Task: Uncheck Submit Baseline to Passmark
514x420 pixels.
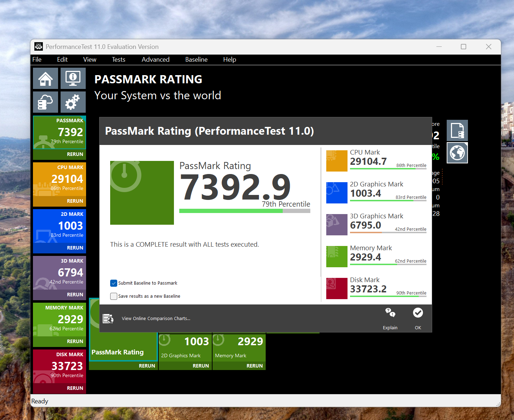Action: [x=114, y=283]
